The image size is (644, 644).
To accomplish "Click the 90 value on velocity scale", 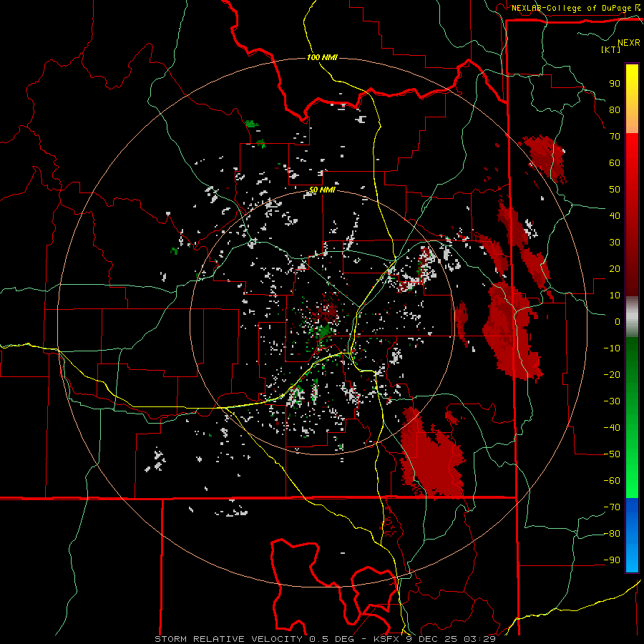I will (615, 84).
